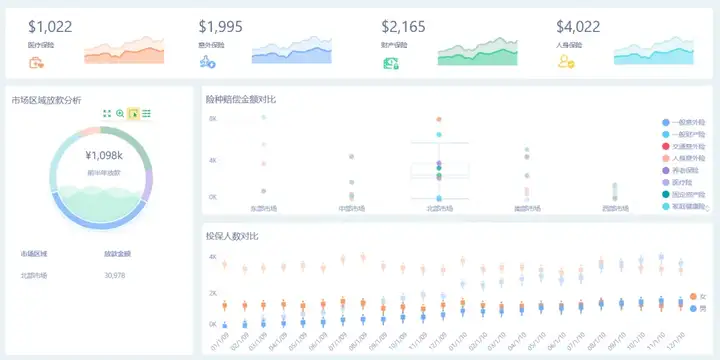Expand legend using the small down arrow

coord(707,208)
